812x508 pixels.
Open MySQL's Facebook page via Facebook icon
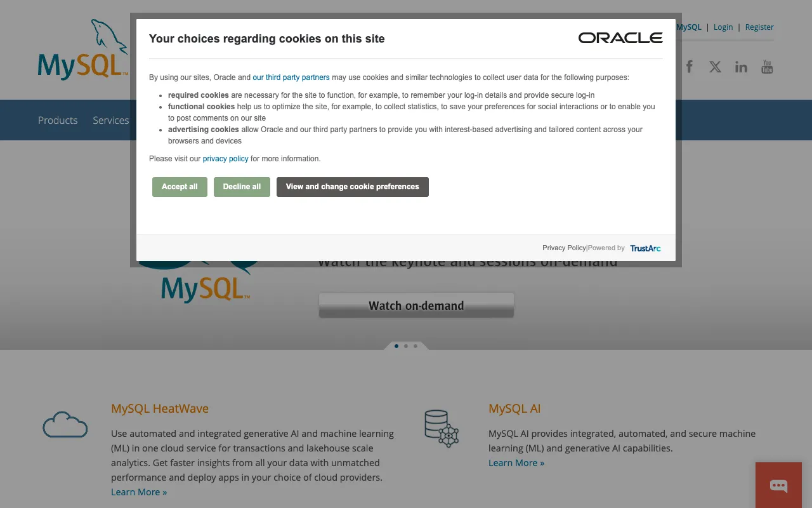pos(689,66)
